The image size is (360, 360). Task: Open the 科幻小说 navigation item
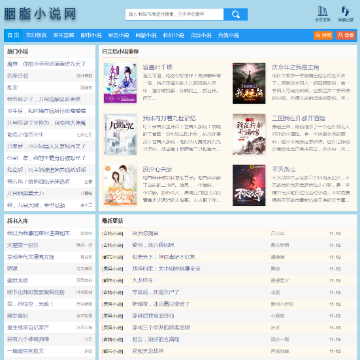pyautogui.click(x=173, y=35)
